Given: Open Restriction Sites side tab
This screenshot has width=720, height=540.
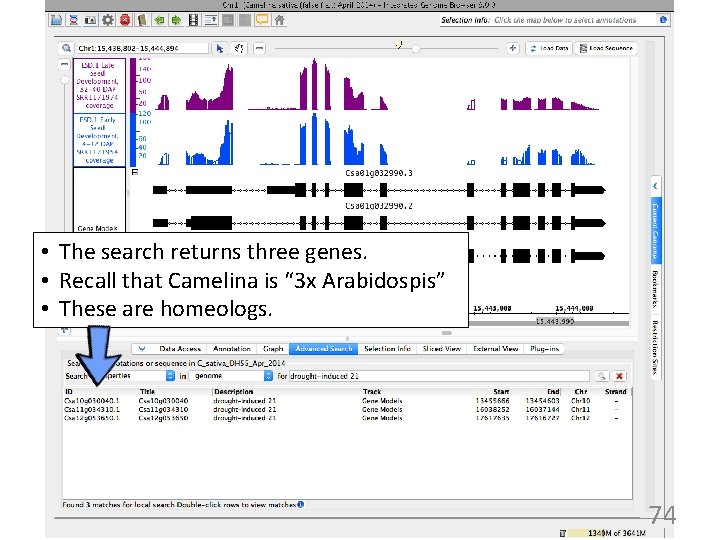Looking at the screenshot, I should 655,348.
